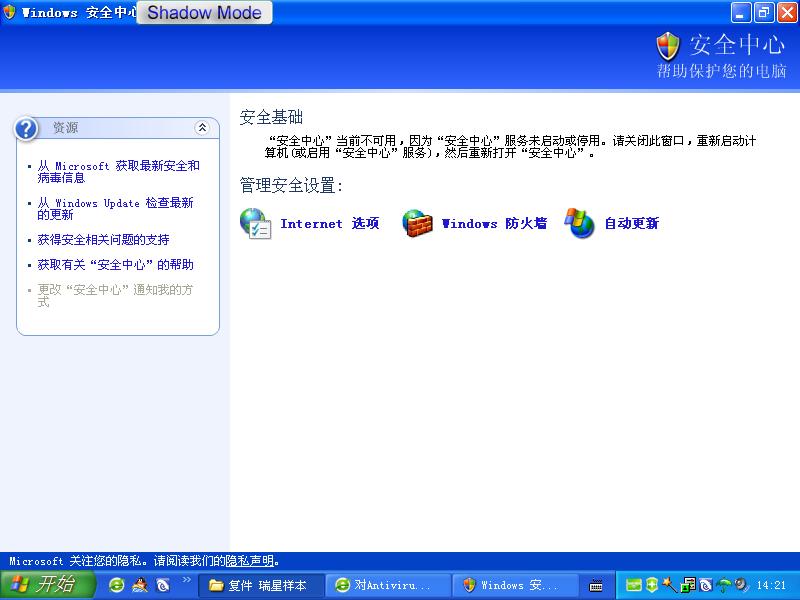
Task: Open 获得安全相关问题的支持 link
Action: click(x=104, y=240)
